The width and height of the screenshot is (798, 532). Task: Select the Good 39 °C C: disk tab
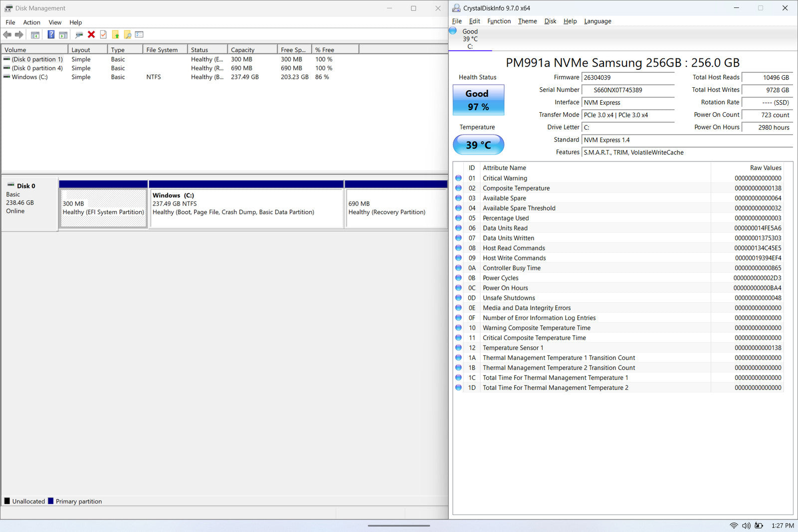point(469,39)
